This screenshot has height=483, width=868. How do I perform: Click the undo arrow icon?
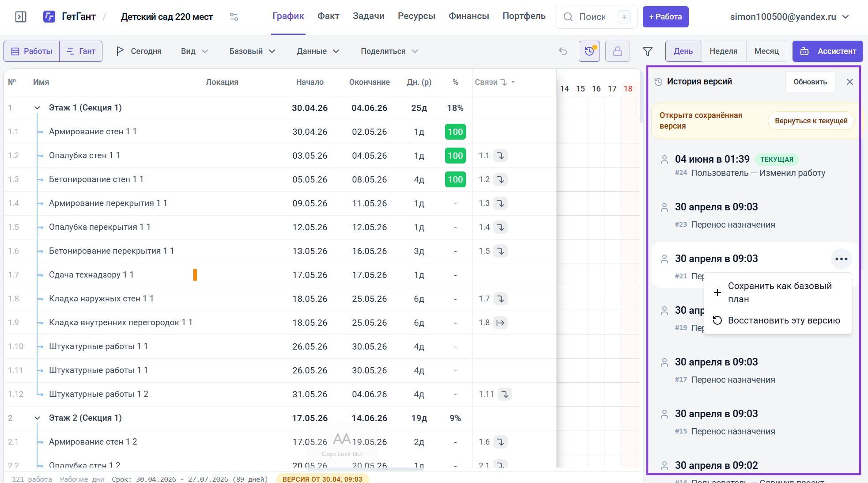tap(563, 51)
